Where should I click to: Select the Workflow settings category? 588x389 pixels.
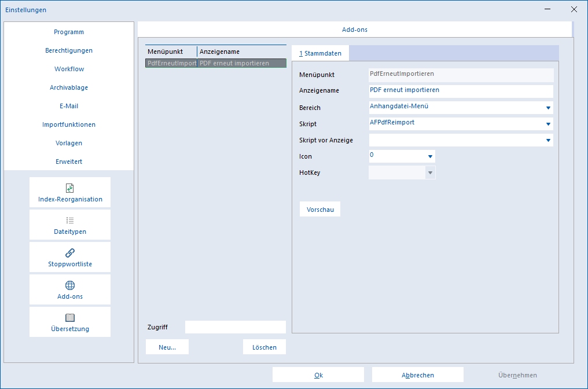tap(69, 69)
